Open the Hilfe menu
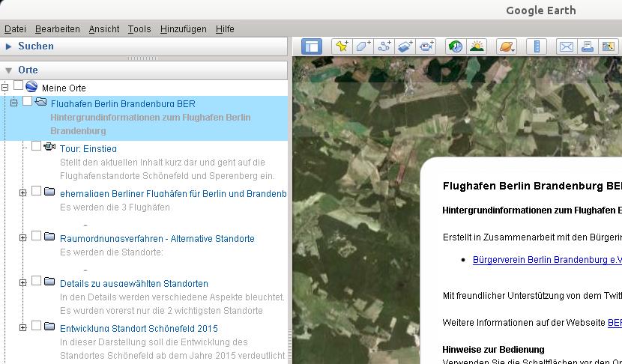The width and height of the screenshot is (622, 364). coord(225,29)
